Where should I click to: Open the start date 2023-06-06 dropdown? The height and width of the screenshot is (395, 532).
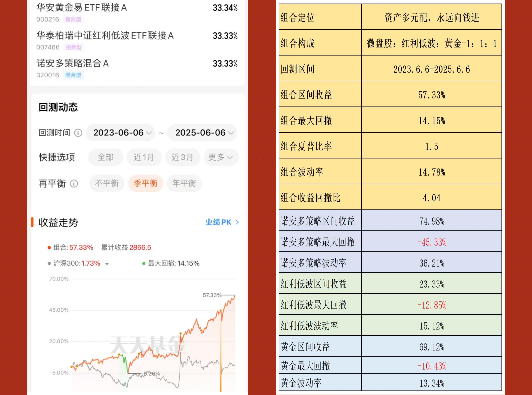pos(121,132)
